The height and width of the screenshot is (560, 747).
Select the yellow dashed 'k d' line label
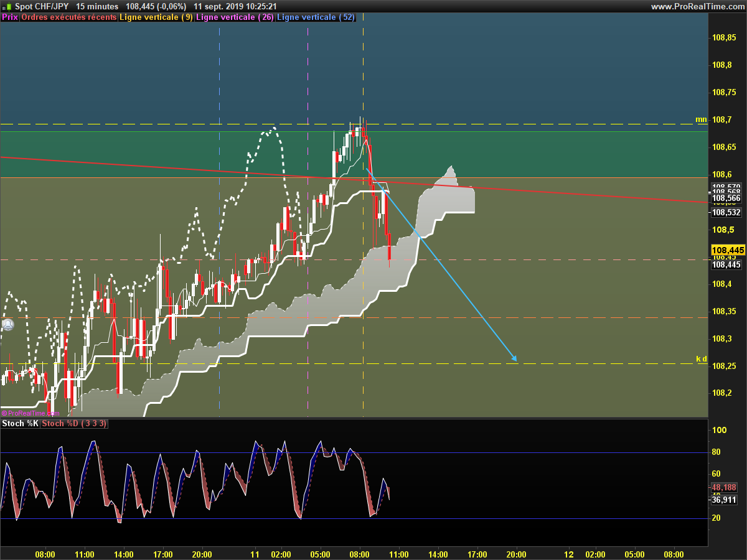(701, 358)
